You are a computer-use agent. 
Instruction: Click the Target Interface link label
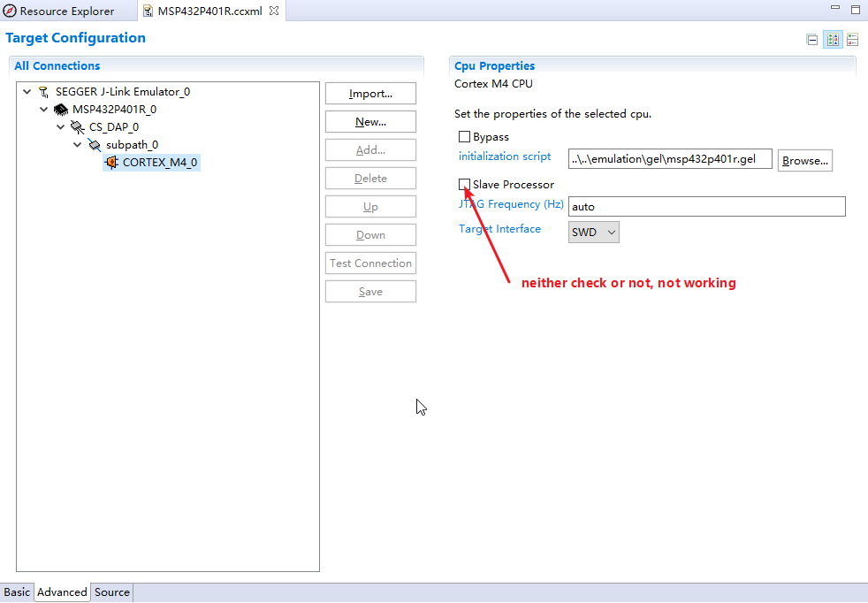pyautogui.click(x=499, y=229)
